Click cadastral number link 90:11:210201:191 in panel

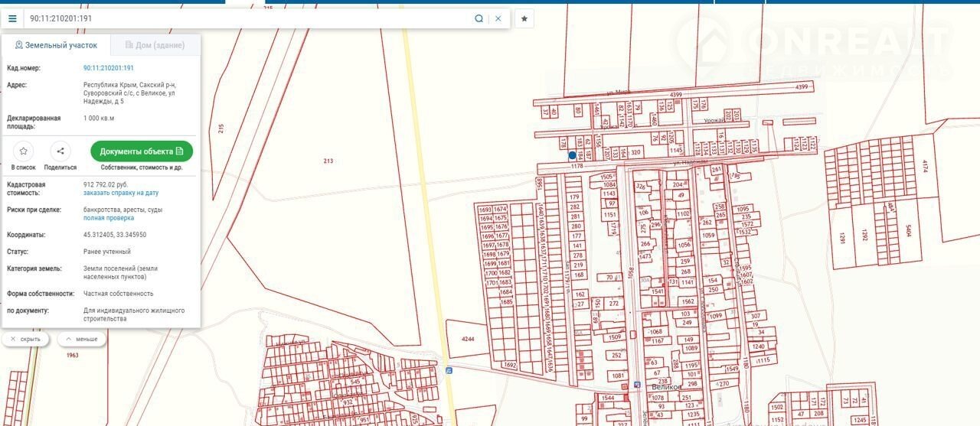[x=109, y=68]
